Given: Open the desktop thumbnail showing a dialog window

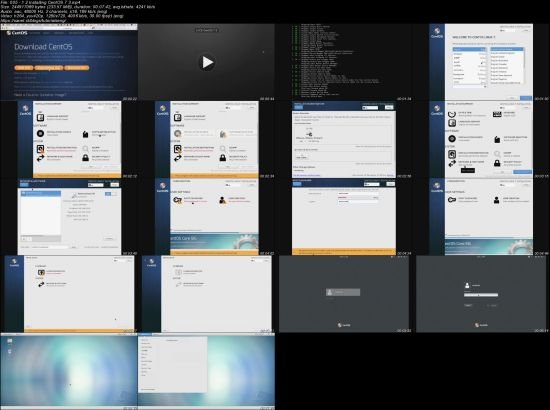Looking at the screenshot, I should point(206,371).
